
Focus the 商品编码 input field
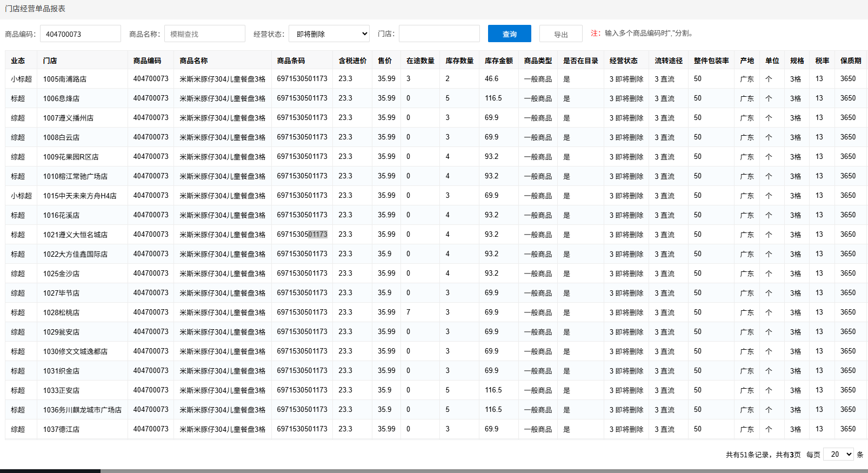(80, 34)
